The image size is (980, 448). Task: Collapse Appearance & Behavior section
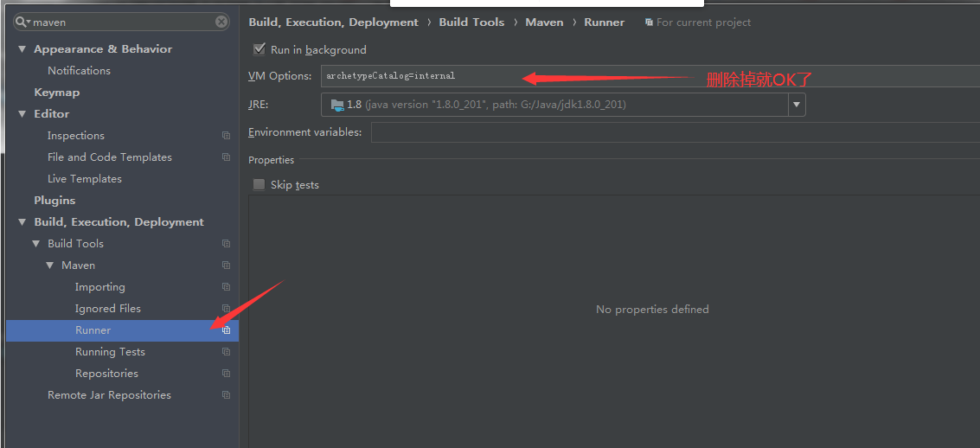coord(22,48)
